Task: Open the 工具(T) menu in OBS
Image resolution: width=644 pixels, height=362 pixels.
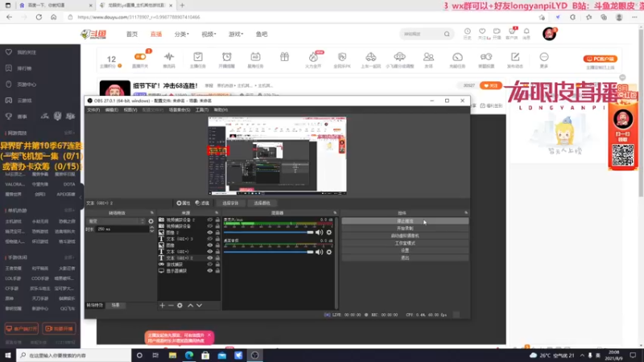Action: point(202,110)
